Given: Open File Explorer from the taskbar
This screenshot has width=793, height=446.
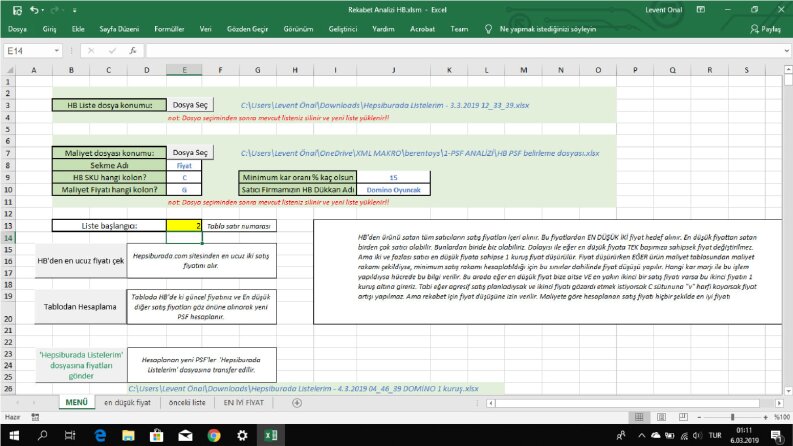Looking at the screenshot, I should (x=128, y=435).
